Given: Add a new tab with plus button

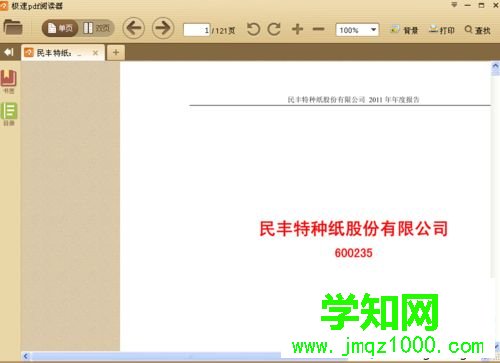Looking at the screenshot, I should tap(116, 52).
